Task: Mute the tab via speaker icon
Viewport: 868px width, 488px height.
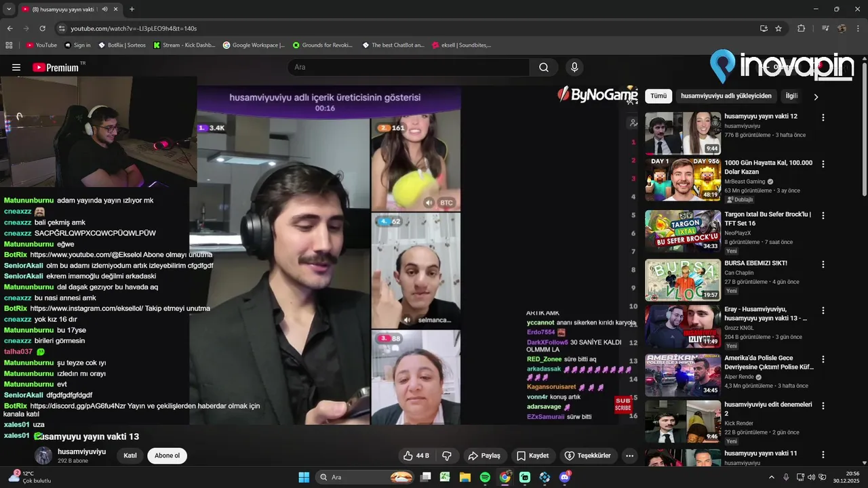Action: tap(104, 9)
